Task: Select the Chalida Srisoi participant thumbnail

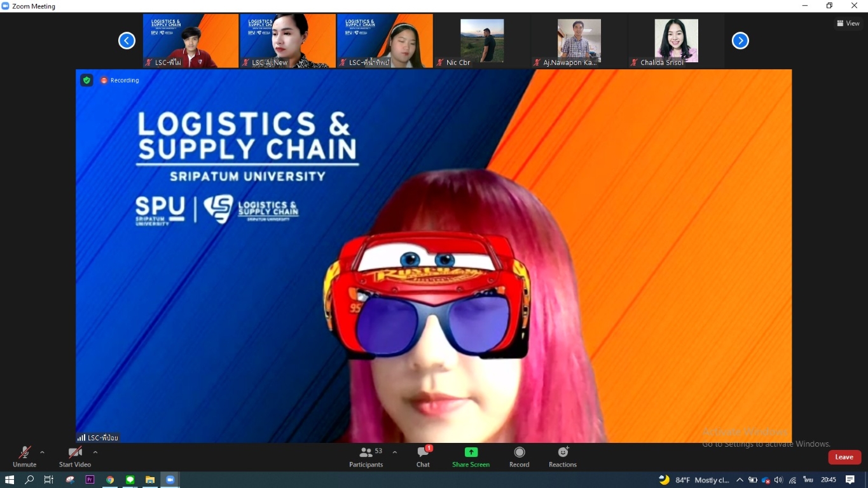Action: 676,41
